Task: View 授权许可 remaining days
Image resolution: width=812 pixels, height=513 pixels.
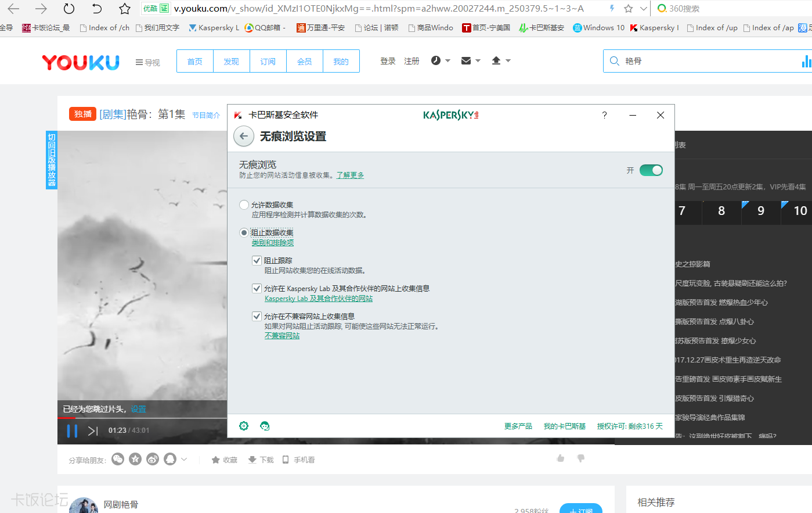Action: pos(630,426)
